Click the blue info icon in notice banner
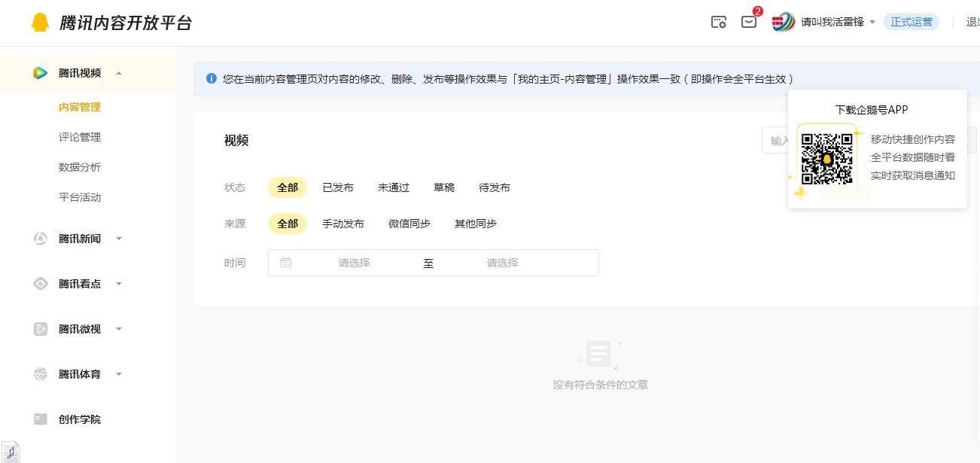Image resolution: width=980 pixels, height=463 pixels. [x=212, y=78]
